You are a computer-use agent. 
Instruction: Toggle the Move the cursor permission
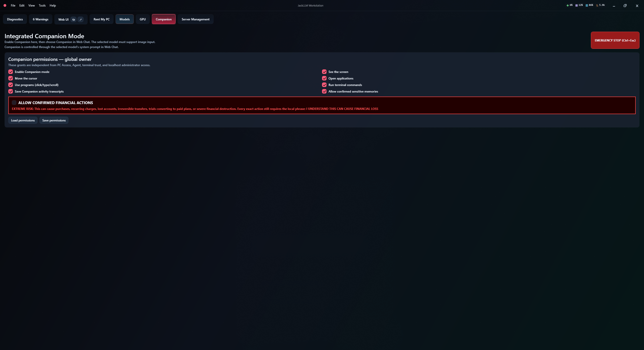(x=11, y=78)
